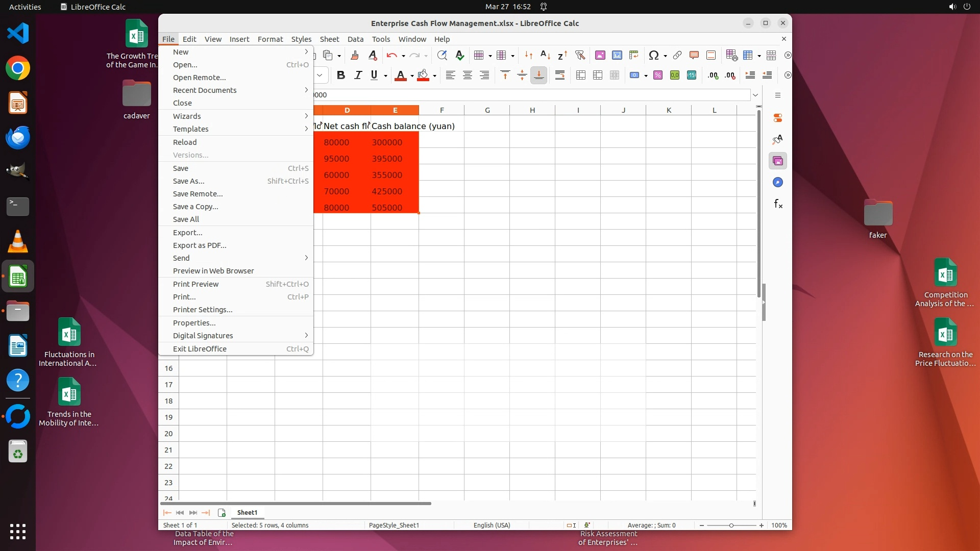Click the AutoFilter icon
980x551 pixels.
pyautogui.click(x=580, y=55)
